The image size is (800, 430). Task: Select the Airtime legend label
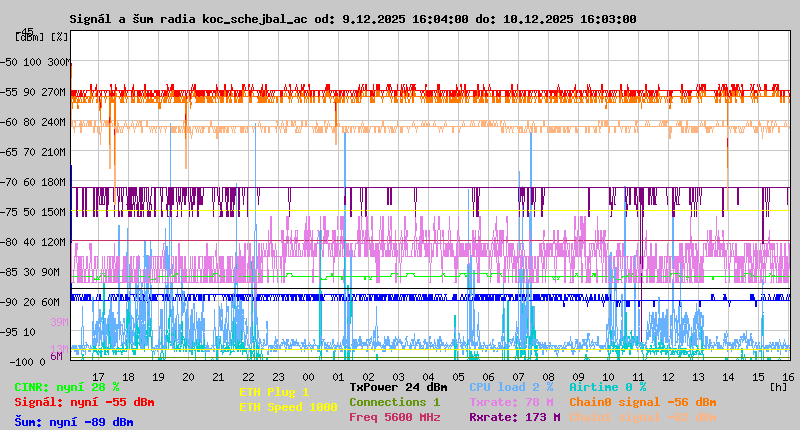[x=607, y=386]
